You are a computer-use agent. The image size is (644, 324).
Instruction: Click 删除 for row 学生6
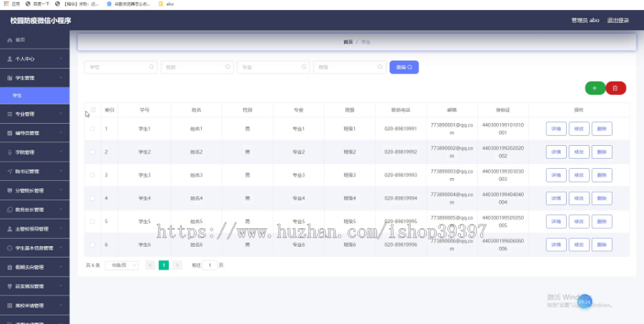point(602,245)
